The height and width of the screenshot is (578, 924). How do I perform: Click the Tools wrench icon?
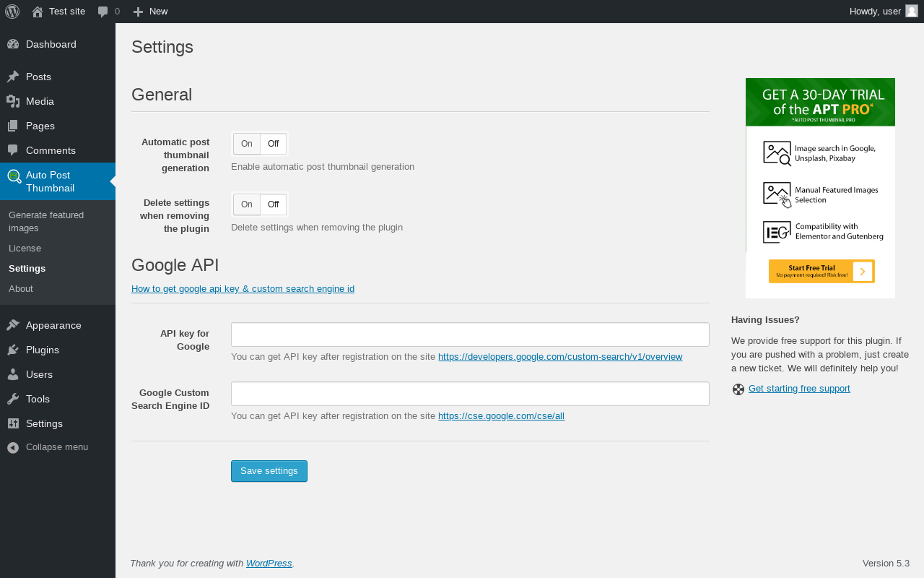pyautogui.click(x=13, y=399)
